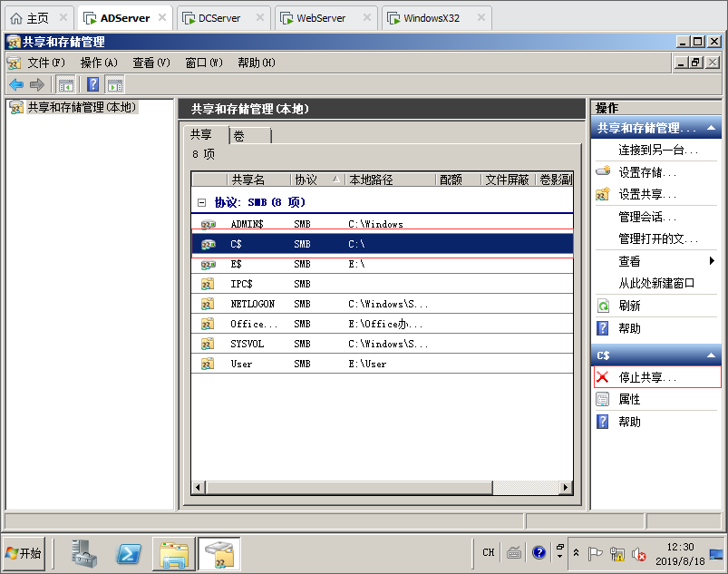Click the NETLOGON share icon
The height and width of the screenshot is (574, 728).
coord(208,304)
